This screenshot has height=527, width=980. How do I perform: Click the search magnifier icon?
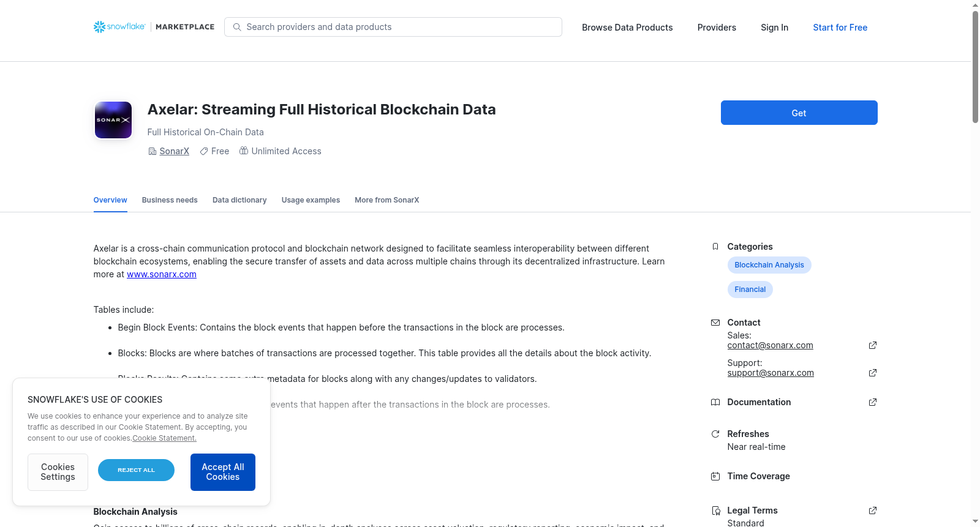[x=237, y=27]
